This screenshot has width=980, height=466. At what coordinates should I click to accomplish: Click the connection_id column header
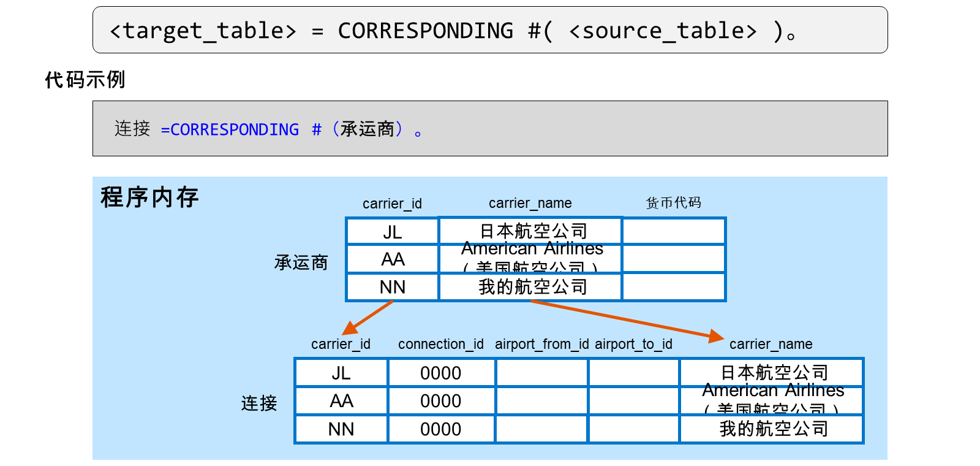tap(441, 344)
